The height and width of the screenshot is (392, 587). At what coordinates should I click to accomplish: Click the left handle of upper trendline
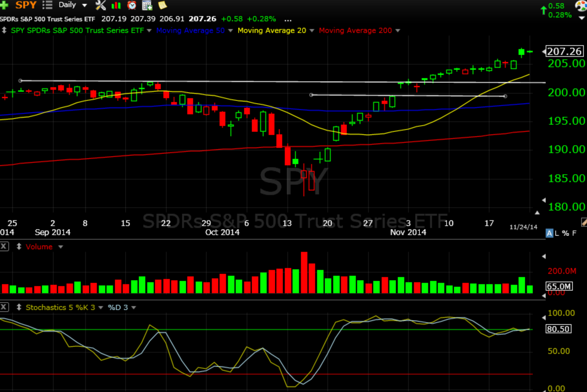(x=20, y=80)
